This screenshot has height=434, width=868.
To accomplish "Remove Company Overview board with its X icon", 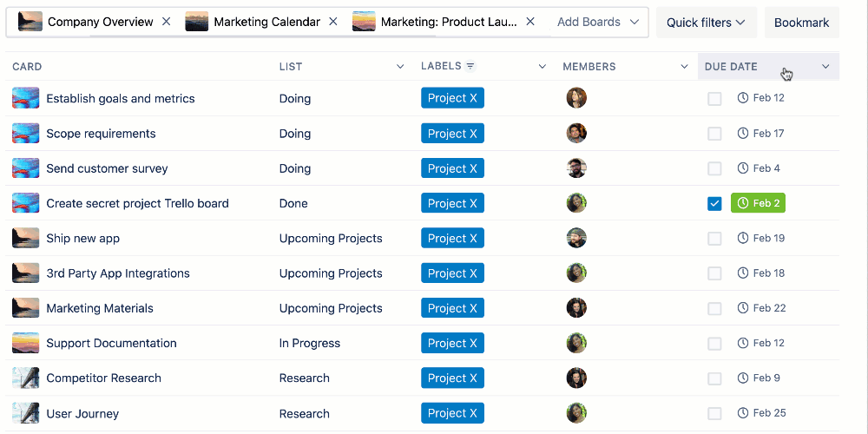I will (167, 22).
